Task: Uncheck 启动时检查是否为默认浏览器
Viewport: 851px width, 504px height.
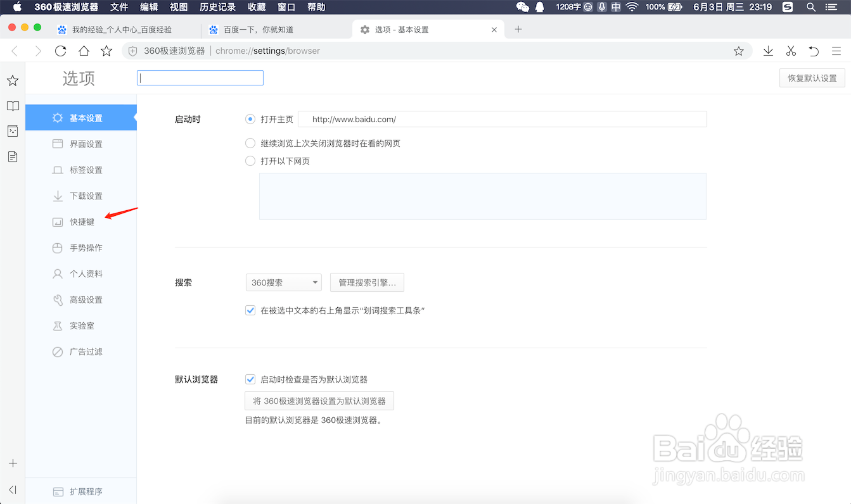Action: [x=250, y=379]
